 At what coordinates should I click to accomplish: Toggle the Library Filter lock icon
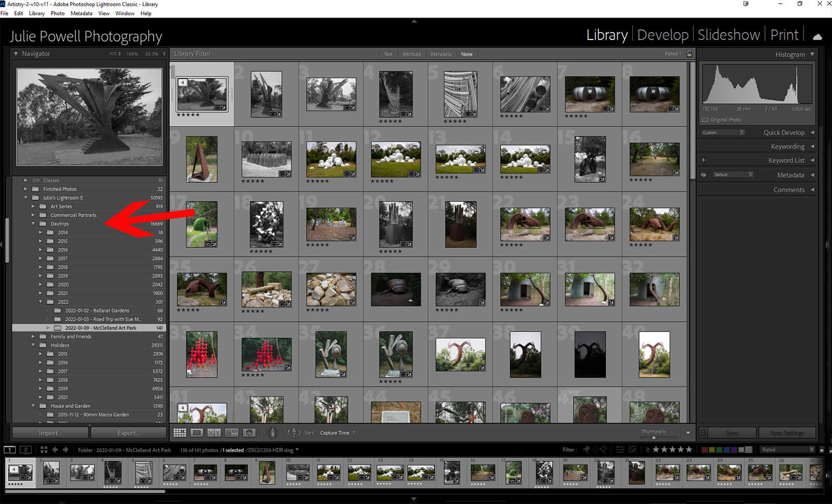690,54
